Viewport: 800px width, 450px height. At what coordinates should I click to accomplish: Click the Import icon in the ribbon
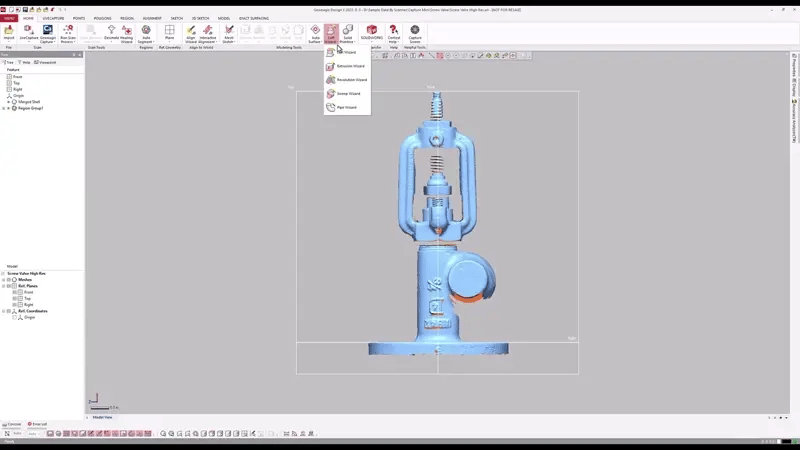(9, 32)
